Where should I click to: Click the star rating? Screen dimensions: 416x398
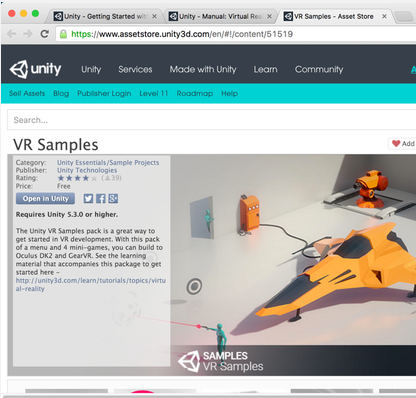(x=77, y=178)
